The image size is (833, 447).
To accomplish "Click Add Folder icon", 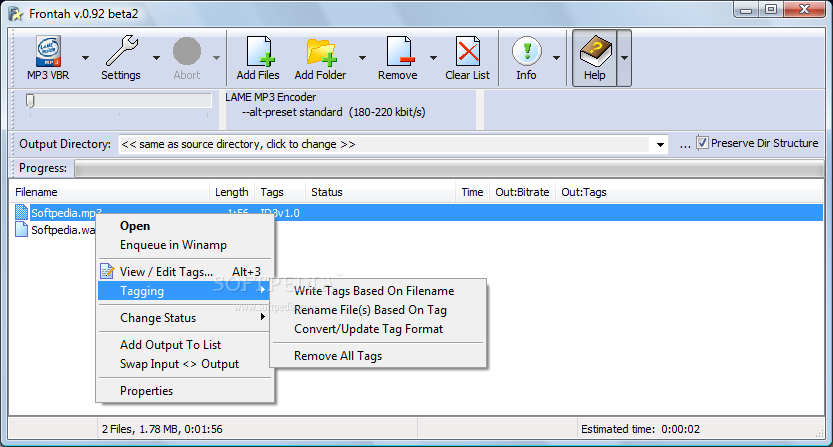I will [x=321, y=53].
